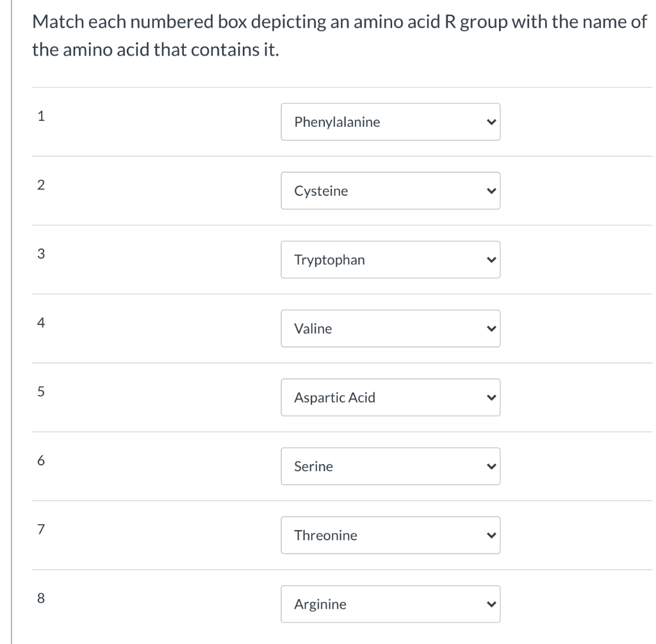Open the Phenylalanine dropdown for box 1
Viewport: 656px width, 644px height.
(x=389, y=122)
